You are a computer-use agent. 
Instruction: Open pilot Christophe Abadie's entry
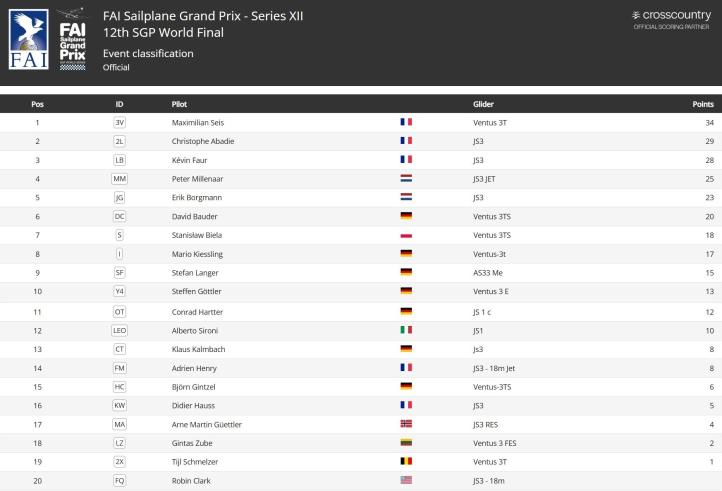[203, 141]
